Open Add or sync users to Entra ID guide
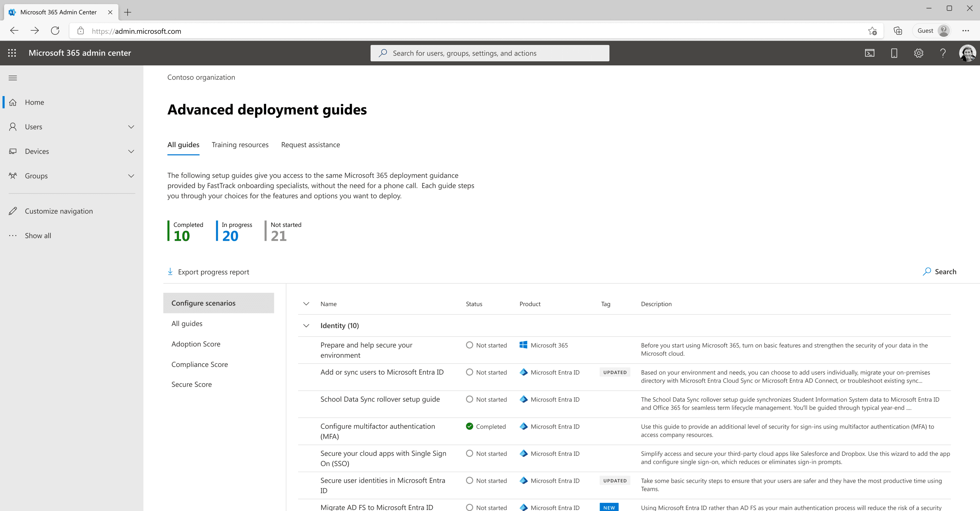 pyautogui.click(x=382, y=372)
